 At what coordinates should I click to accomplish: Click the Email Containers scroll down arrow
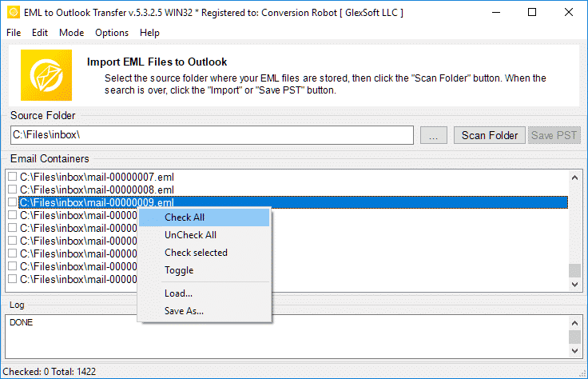[574, 285]
